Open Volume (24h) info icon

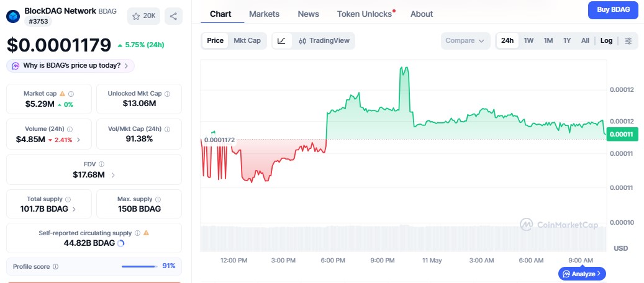point(70,129)
